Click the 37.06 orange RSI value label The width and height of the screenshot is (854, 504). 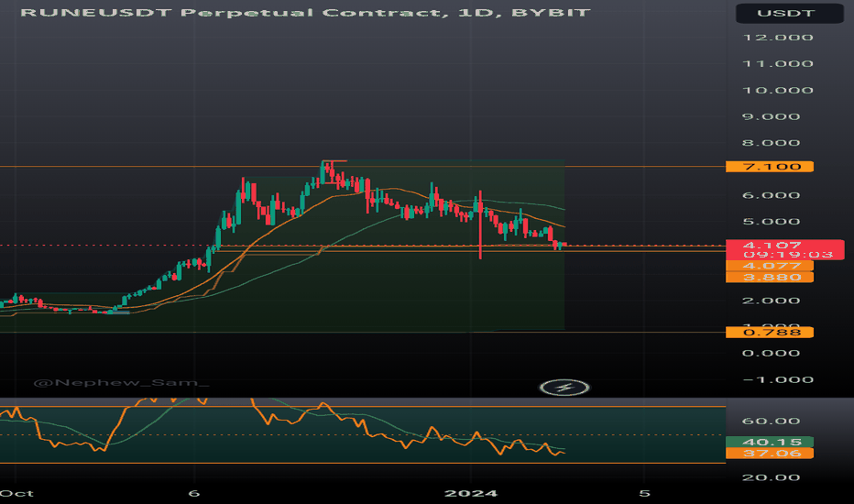pyautogui.click(x=770, y=454)
